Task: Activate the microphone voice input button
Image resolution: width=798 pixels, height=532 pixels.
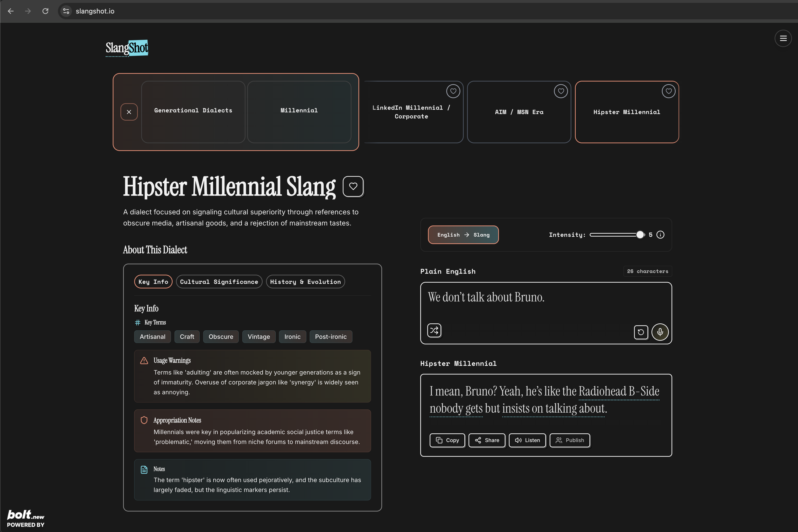Action: coord(660,332)
